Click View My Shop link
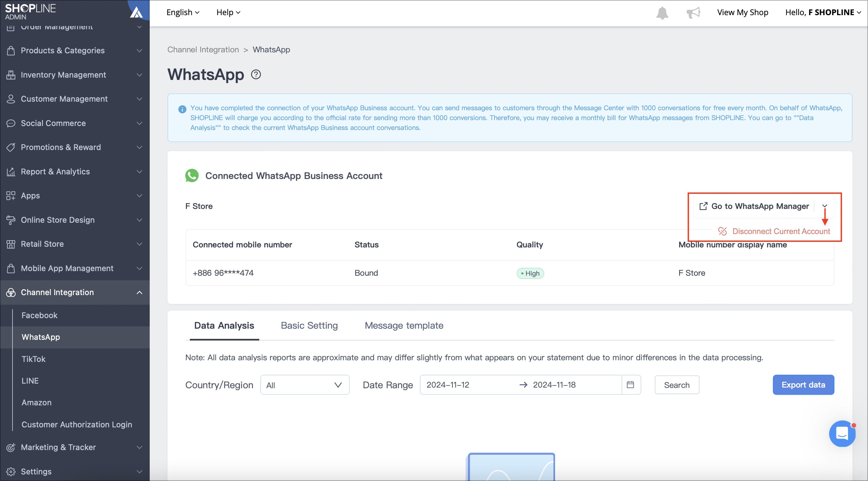Image resolution: width=868 pixels, height=481 pixels. click(742, 13)
